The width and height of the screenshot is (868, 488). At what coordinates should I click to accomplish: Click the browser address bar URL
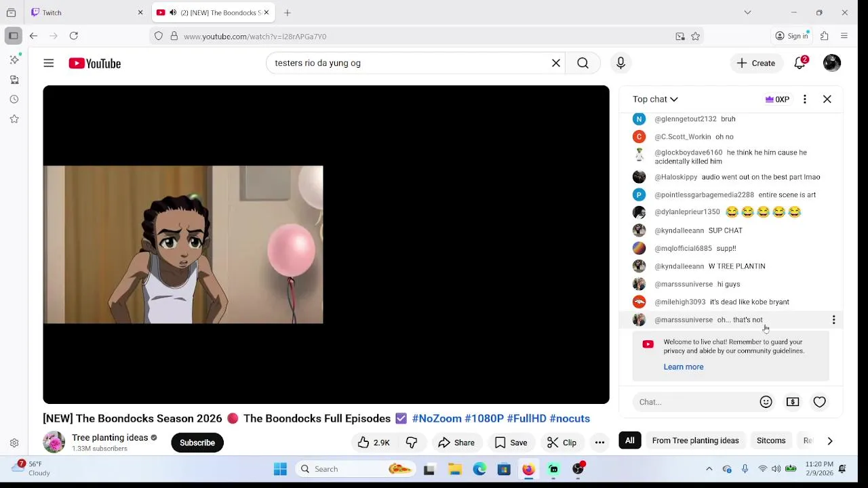click(x=254, y=37)
